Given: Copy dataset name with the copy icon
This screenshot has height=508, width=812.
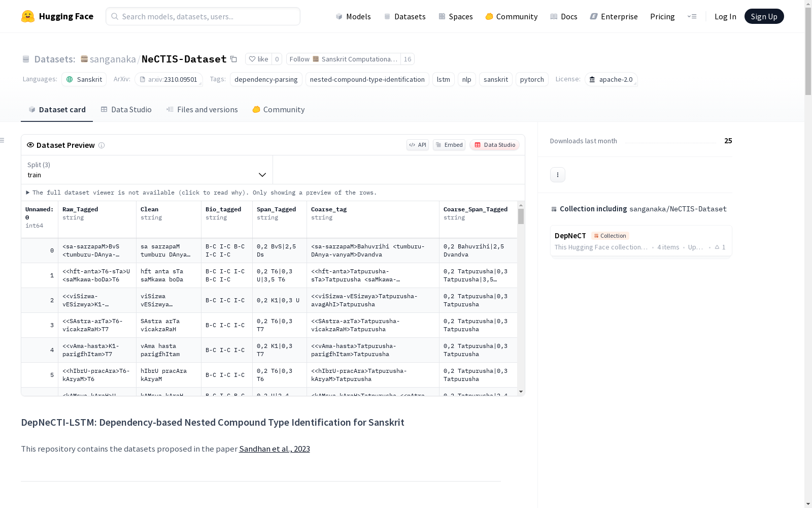Looking at the screenshot, I should click(233, 59).
